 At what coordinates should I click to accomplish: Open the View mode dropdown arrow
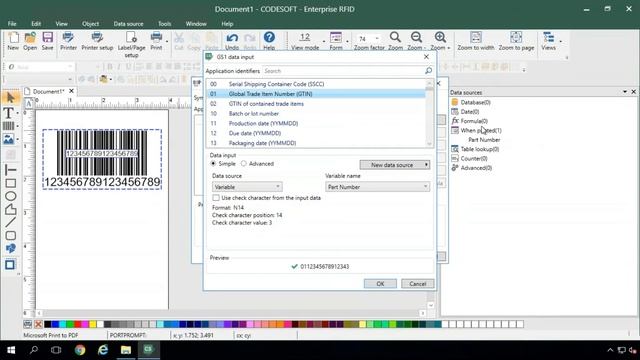[x=324, y=41]
